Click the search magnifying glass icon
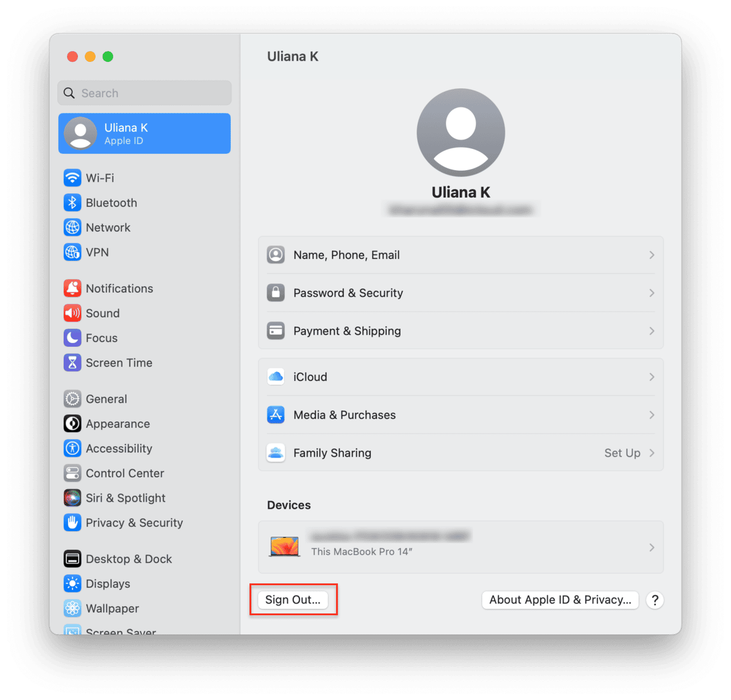This screenshot has width=731, height=700. pos(70,93)
